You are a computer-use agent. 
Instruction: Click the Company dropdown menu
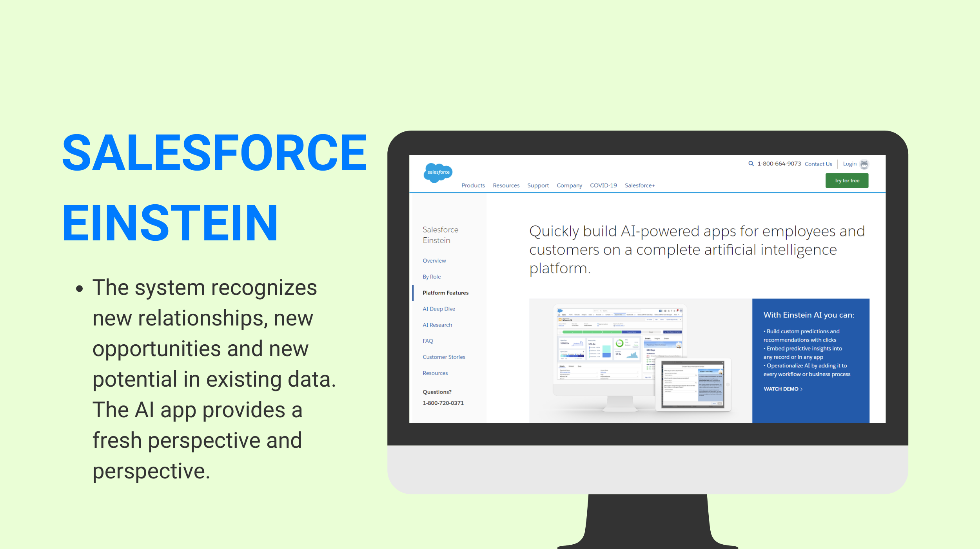pos(568,185)
